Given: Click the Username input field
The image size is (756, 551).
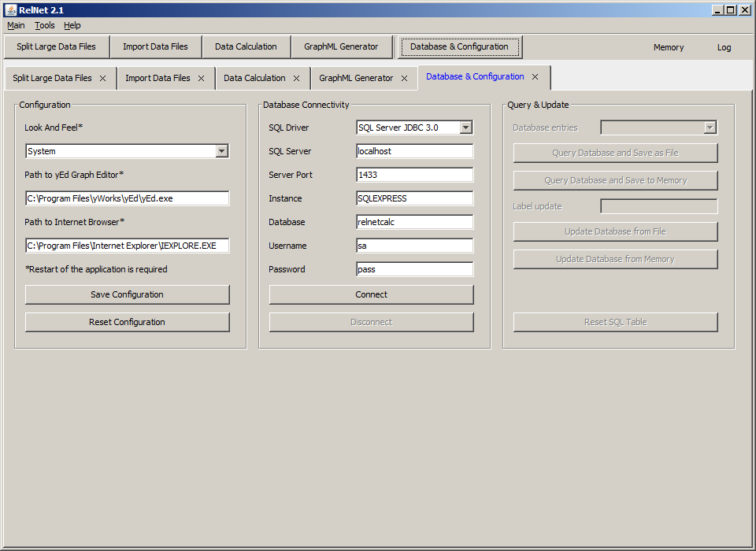Looking at the screenshot, I should coord(415,246).
